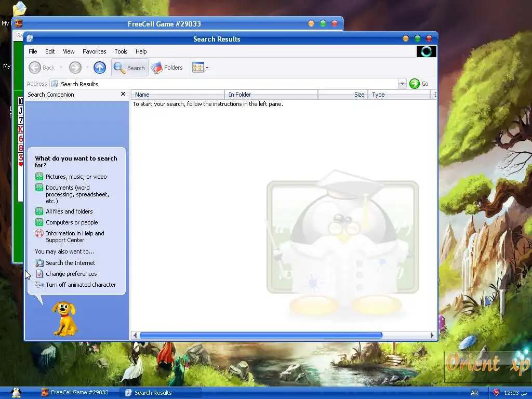
Task: Open the Help menu
Action: pos(141,51)
